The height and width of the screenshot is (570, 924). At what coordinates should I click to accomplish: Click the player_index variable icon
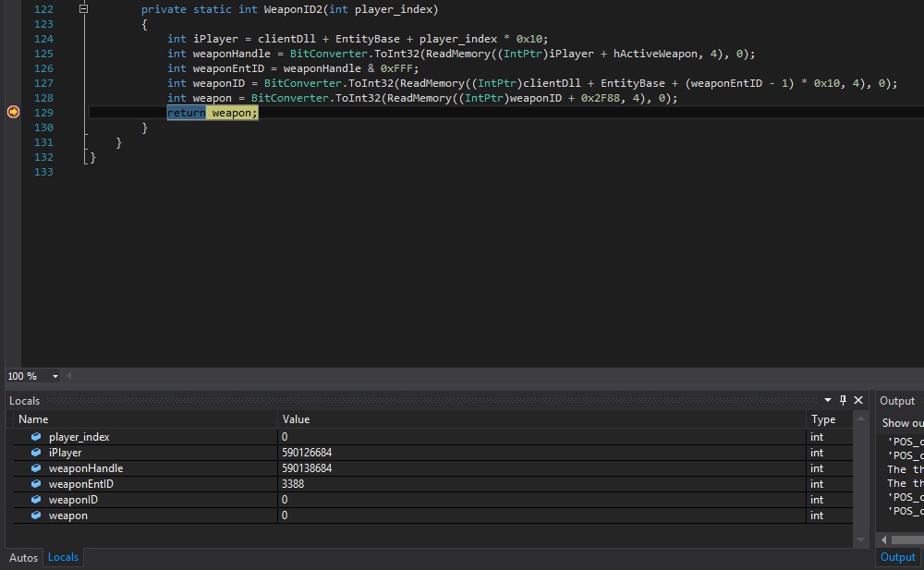pos(36,436)
